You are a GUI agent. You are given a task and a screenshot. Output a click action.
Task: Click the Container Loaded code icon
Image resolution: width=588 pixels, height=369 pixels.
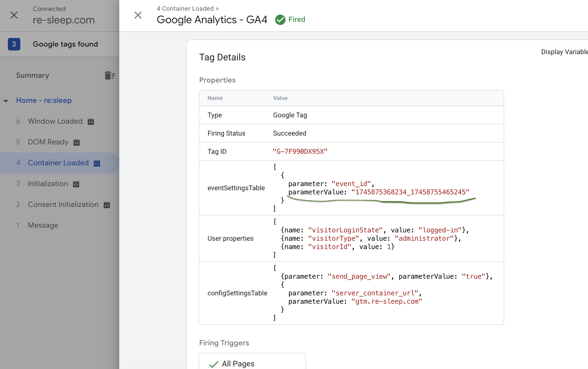(x=97, y=163)
